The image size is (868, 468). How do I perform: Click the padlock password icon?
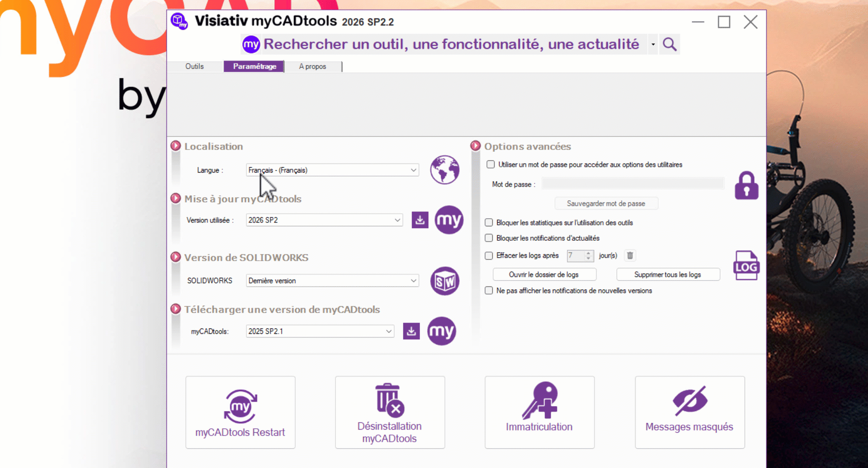[x=746, y=185]
